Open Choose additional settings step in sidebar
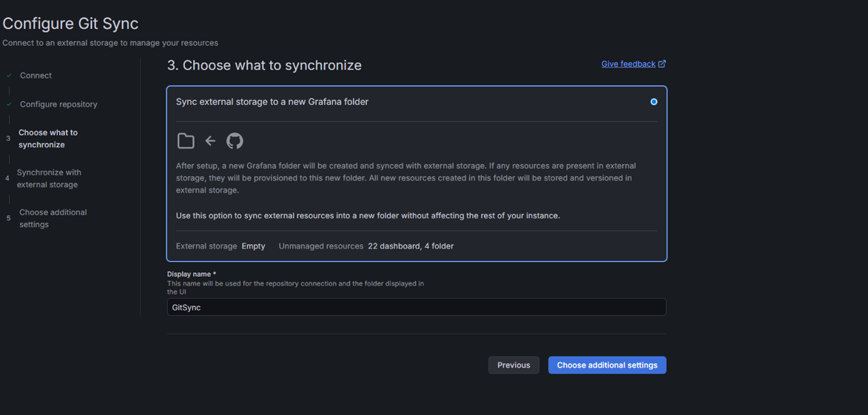Viewport: 868px width, 415px height. pyautogui.click(x=53, y=218)
